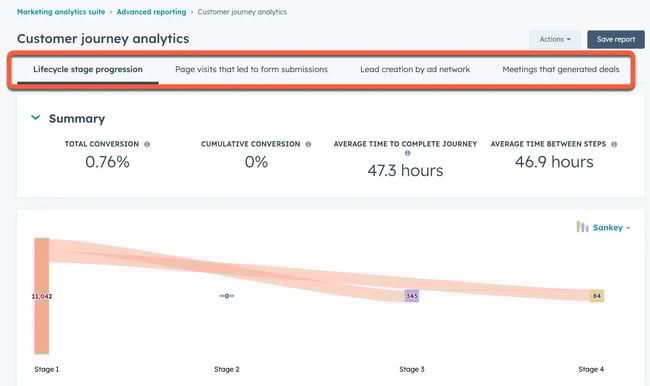Click the Customer journey analytics page title
650x386 pixels.
tap(103, 39)
